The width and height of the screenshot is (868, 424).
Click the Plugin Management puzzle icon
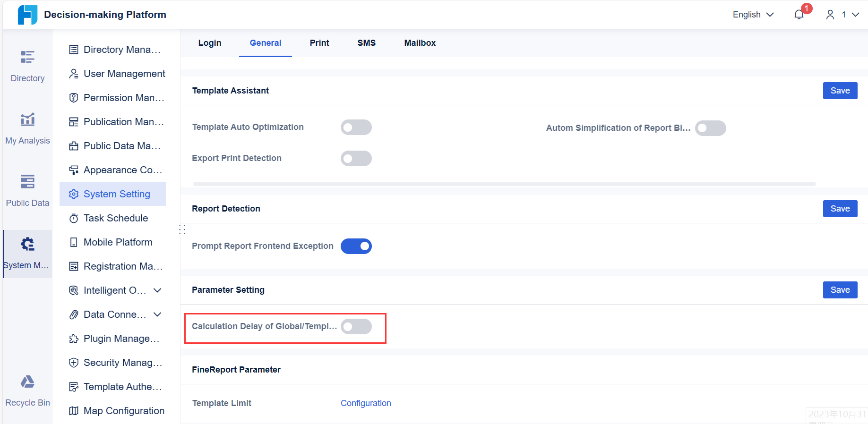pyautogui.click(x=74, y=339)
